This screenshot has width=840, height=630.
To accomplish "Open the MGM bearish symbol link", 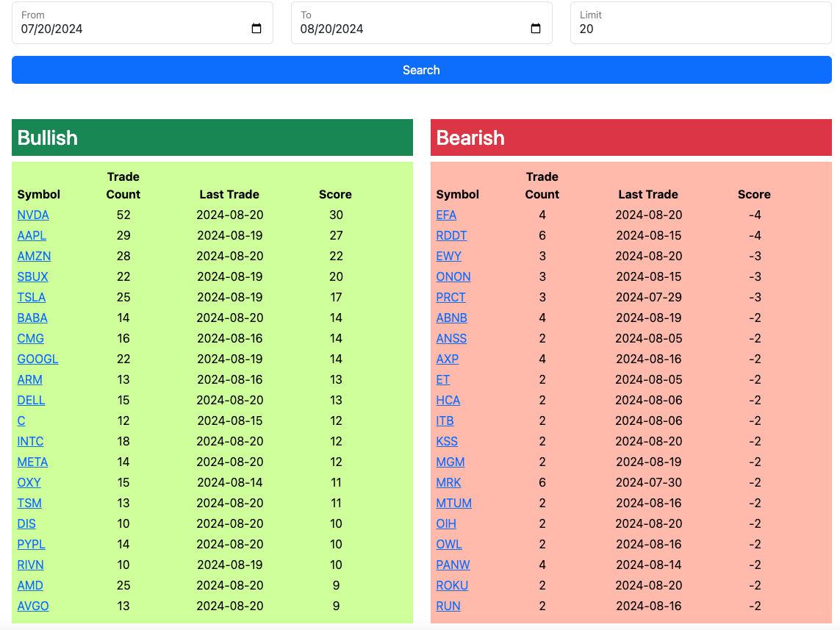I will click(x=450, y=462).
